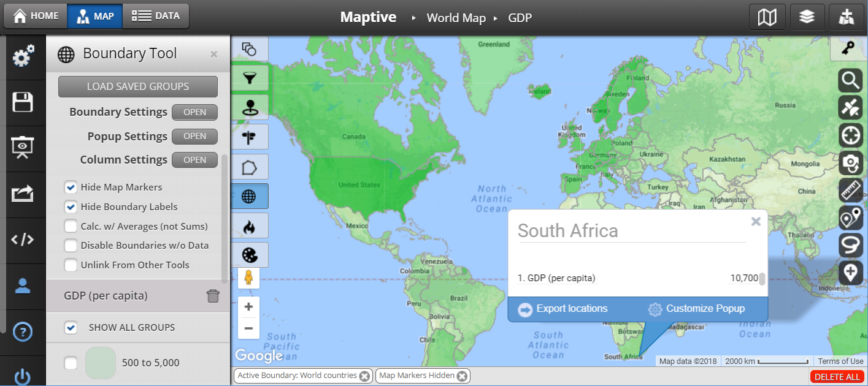The image size is (868, 386).
Task: Select the heat map flame tool
Action: (249, 227)
